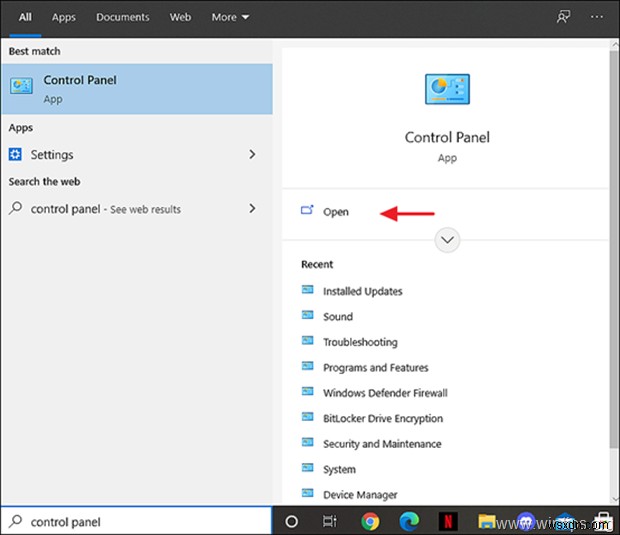Open recent item Security and Maintenance
620x535 pixels.
pyautogui.click(x=382, y=444)
